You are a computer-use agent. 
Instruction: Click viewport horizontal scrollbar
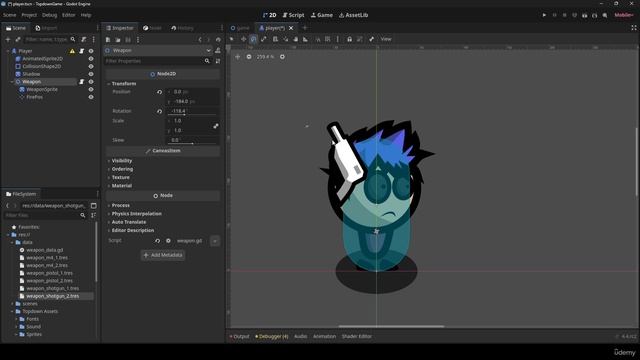point(391,326)
